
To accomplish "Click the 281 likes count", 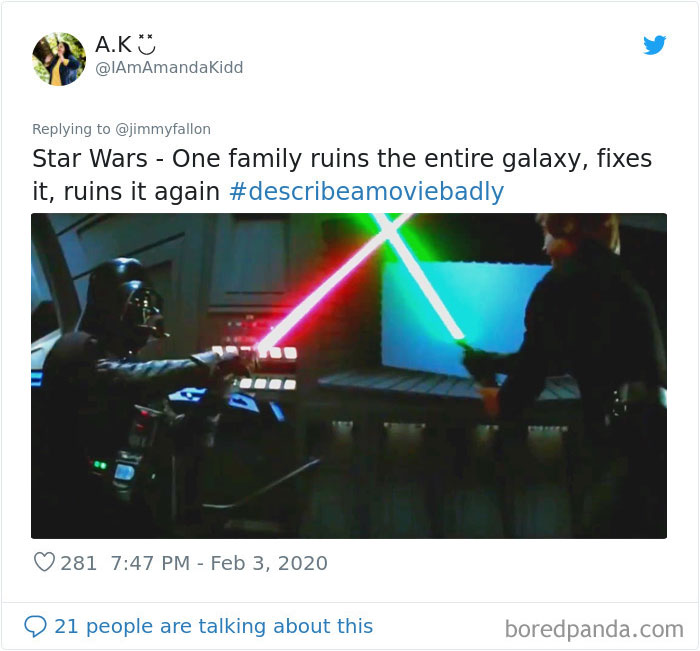I will [x=79, y=563].
